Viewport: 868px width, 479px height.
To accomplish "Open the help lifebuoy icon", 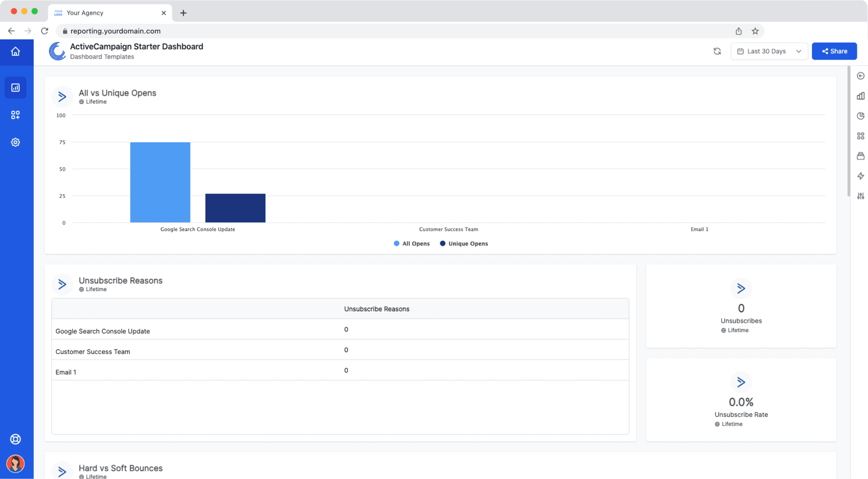I will pyautogui.click(x=15, y=439).
